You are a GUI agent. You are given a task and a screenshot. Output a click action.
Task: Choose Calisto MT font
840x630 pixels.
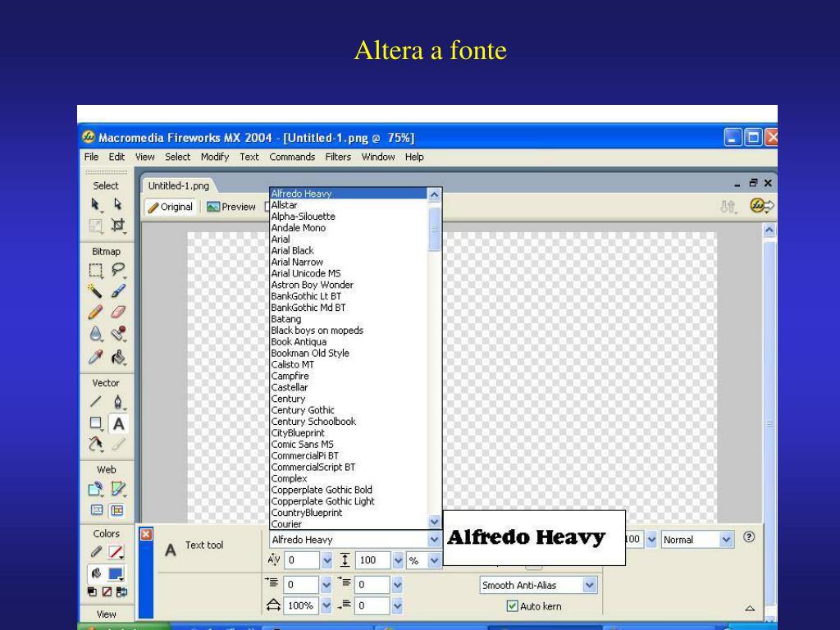coord(348,364)
